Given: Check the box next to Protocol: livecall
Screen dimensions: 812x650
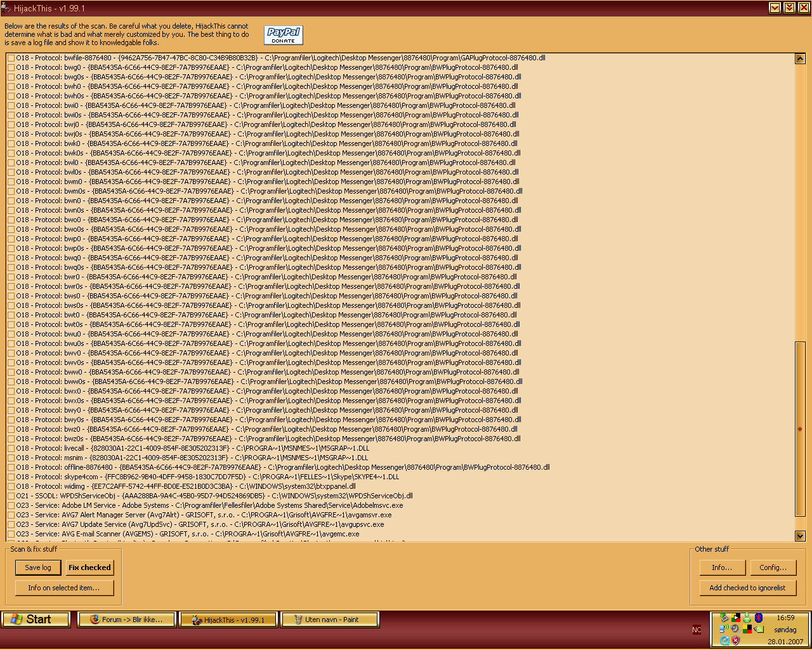Looking at the screenshot, I should tap(11, 448).
